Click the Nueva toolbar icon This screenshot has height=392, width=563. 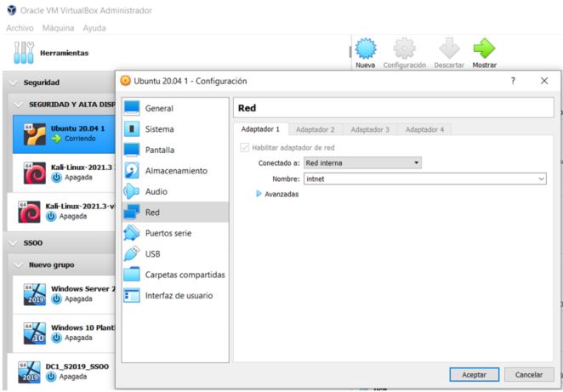click(x=366, y=48)
